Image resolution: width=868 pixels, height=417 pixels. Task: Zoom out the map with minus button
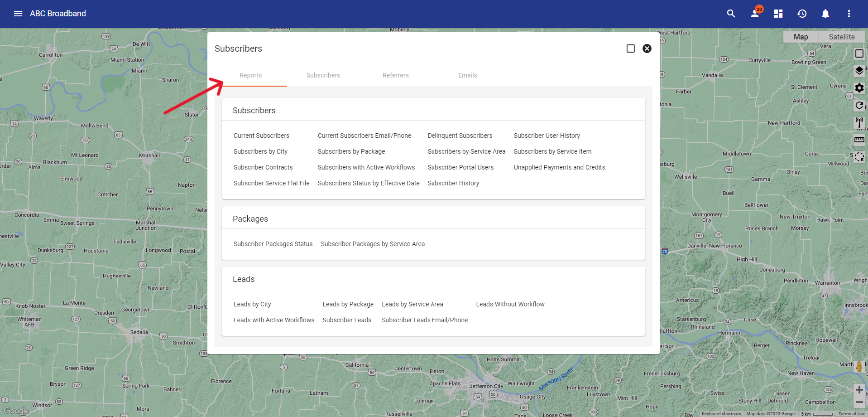tap(859, 402)
